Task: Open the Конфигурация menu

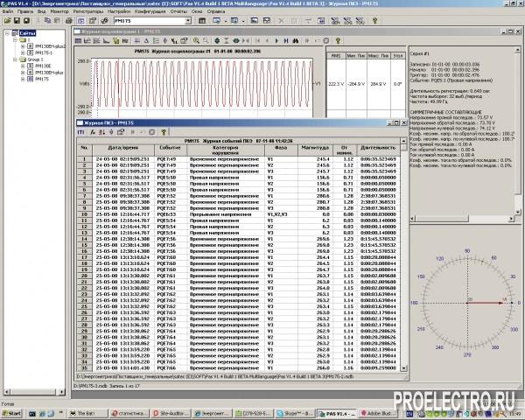Action: (150, 12)
